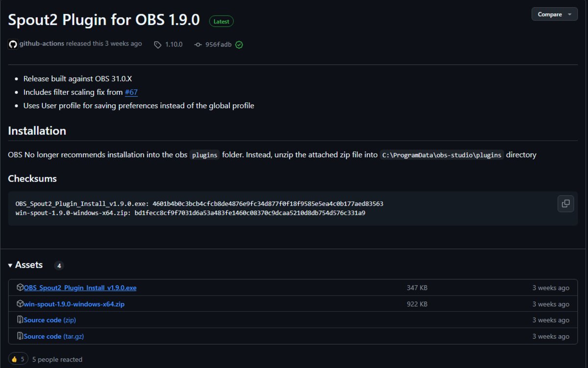Download Source code (tar.gz)
Viewport: 588px width, 368px height.
pos(54,336)
